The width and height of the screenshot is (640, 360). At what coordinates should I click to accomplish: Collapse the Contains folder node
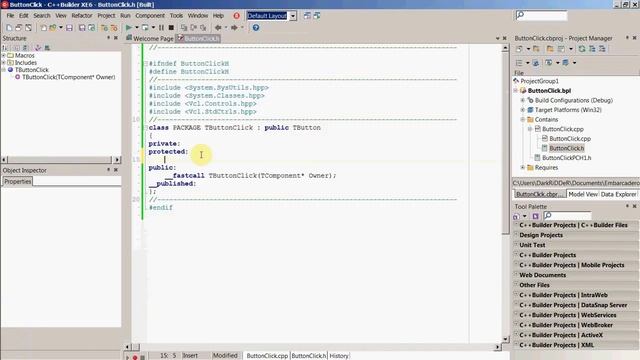point(523,120)
